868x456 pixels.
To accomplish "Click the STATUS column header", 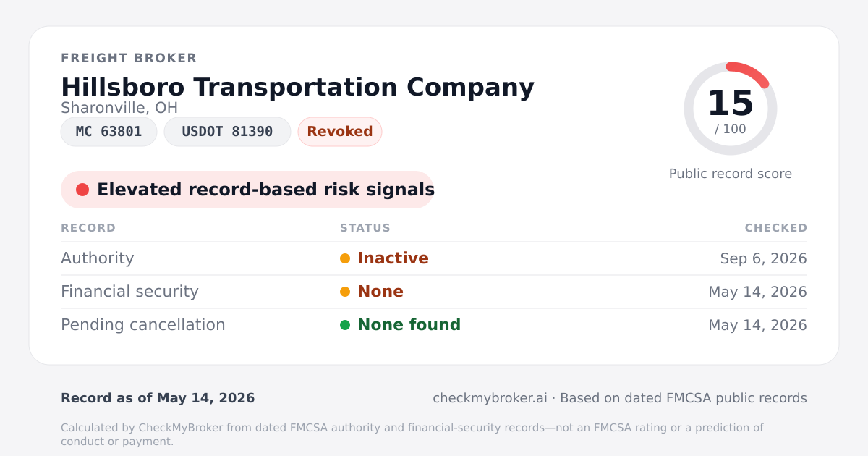I will (365, 228).
